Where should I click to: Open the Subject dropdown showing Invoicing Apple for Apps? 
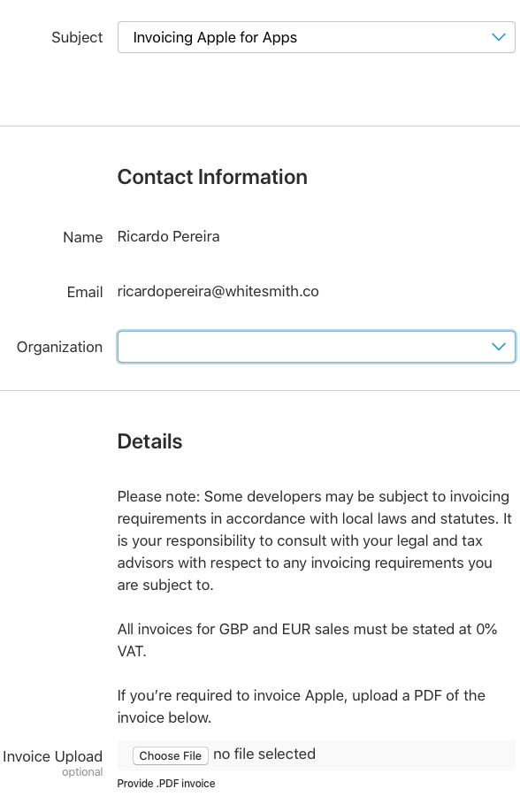click(316, 37)
